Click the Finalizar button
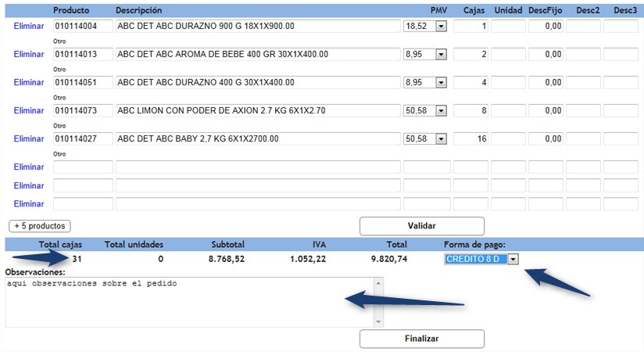This screenshot has width=644, height=352. pos(422,339)
